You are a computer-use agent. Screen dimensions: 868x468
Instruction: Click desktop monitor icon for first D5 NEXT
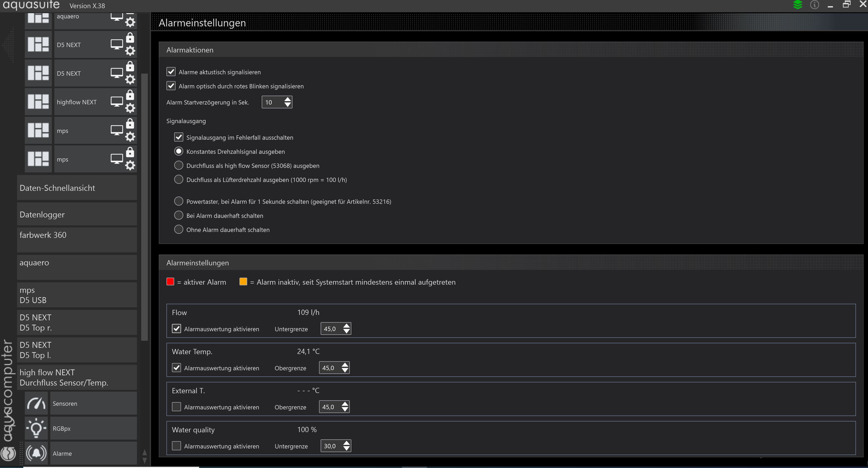(x=117, y=45)
